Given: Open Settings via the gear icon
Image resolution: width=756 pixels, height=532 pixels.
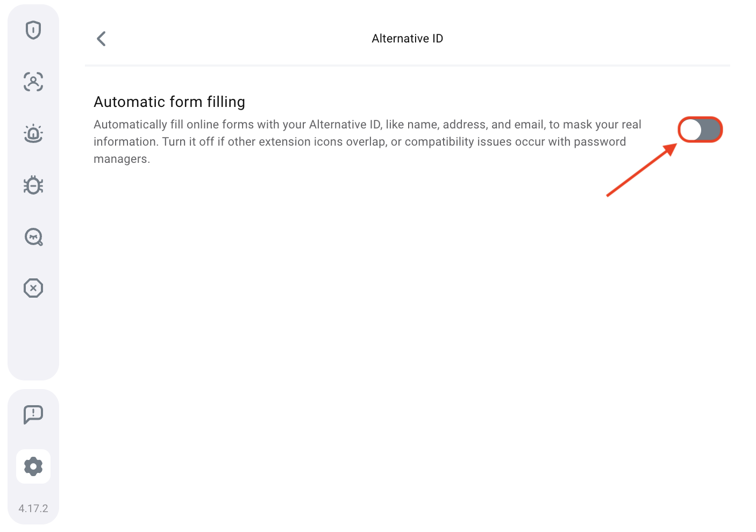Looking at the screenshot, I should pos(33,466).
